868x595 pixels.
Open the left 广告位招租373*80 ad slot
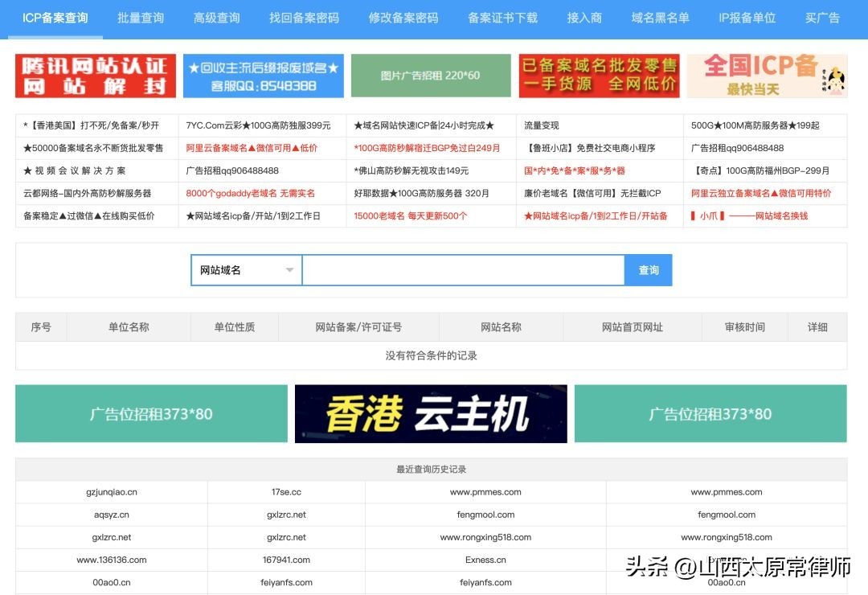coord(152,413)
